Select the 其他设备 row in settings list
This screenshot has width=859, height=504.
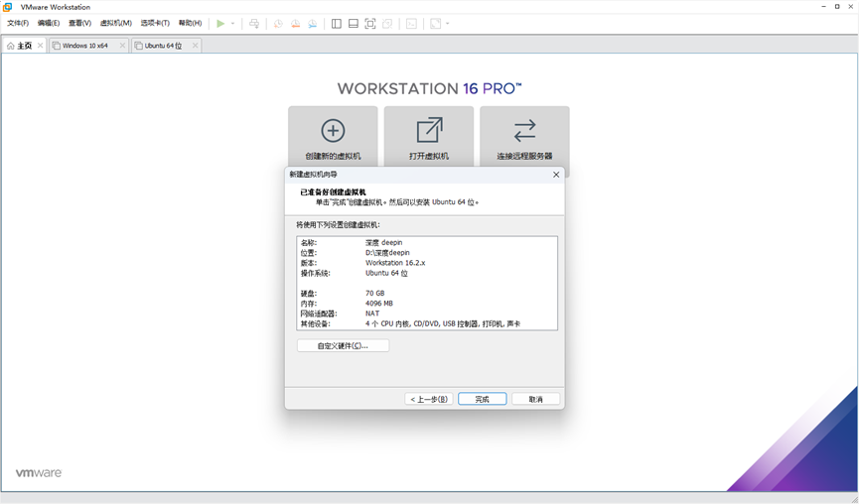click(x=427, y=324)
